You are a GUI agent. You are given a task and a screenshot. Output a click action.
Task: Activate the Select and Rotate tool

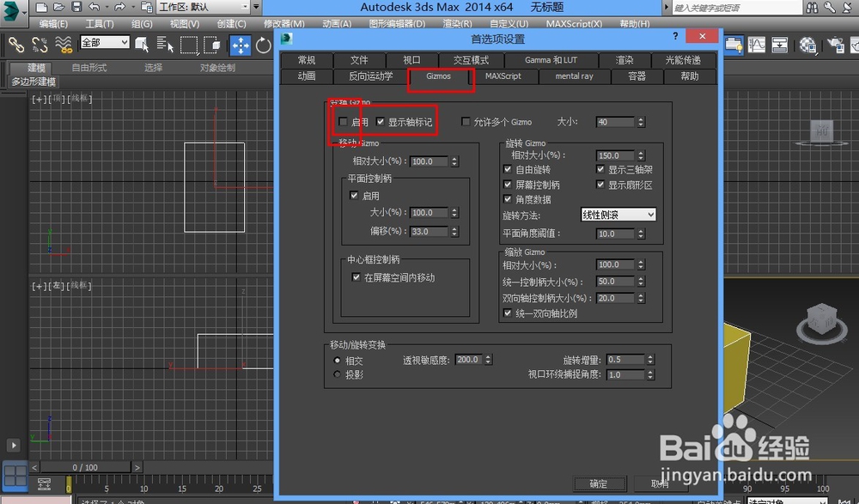pos(264,45)
